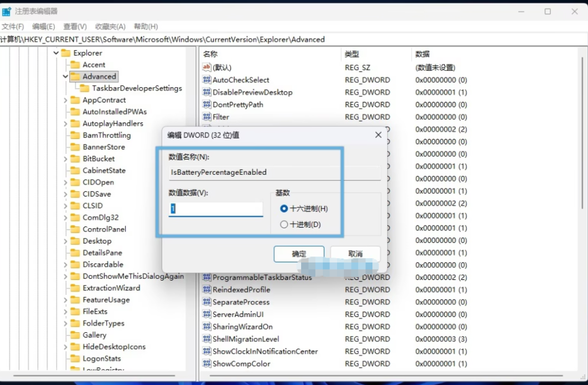Select the ShellMigrationLevel value icon
Image resolution: width=588 pixels, height=385 pixels.
(207, 339)
